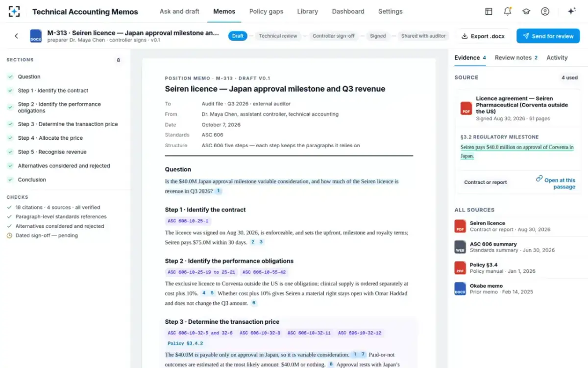This screenshot has height=368, width=588.
Task: Open the Dashboard tab
Action: (x=348, y=11)
